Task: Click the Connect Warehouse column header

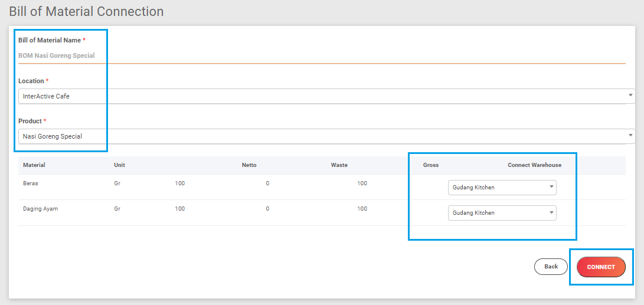Action: point(534,165)
